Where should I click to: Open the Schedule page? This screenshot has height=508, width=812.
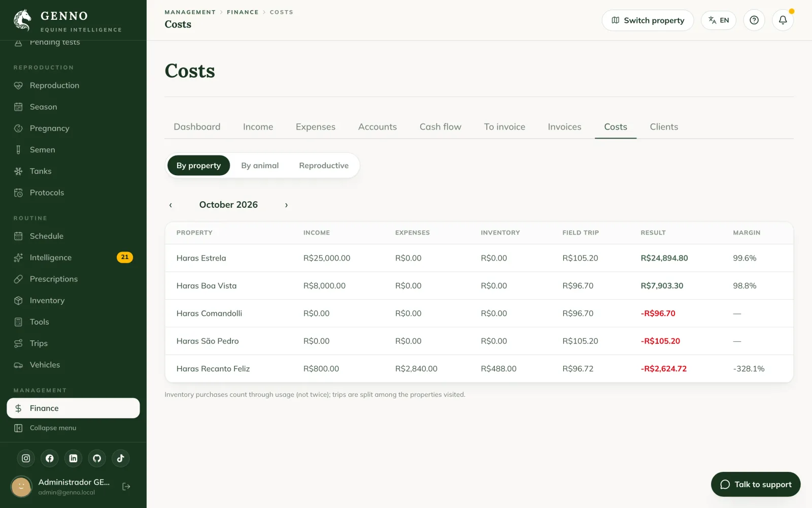[73, 236]
